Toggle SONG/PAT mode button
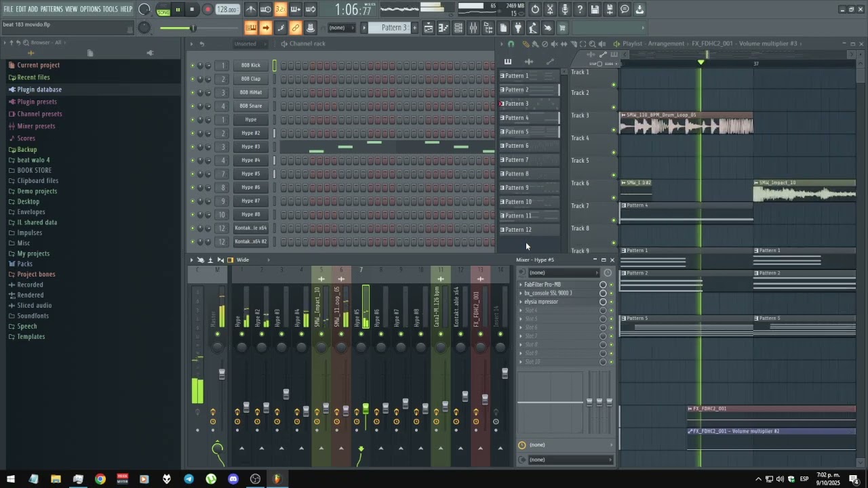Screen dimensions: 868x488 [x=163, y=9]
